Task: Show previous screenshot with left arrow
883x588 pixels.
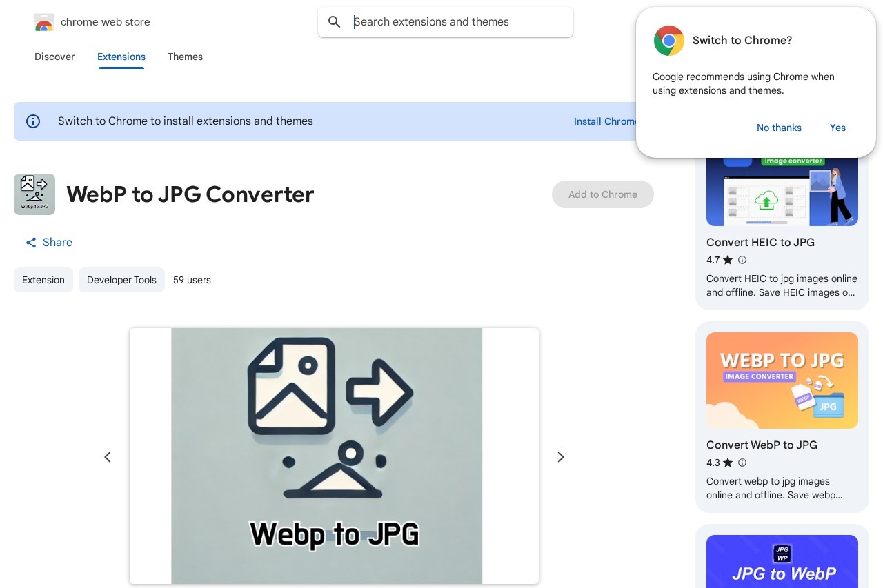Action: [108, 457]
